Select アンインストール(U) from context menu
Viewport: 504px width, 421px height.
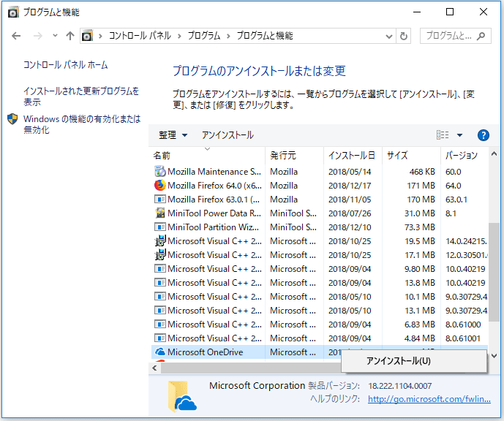(414, 361)
